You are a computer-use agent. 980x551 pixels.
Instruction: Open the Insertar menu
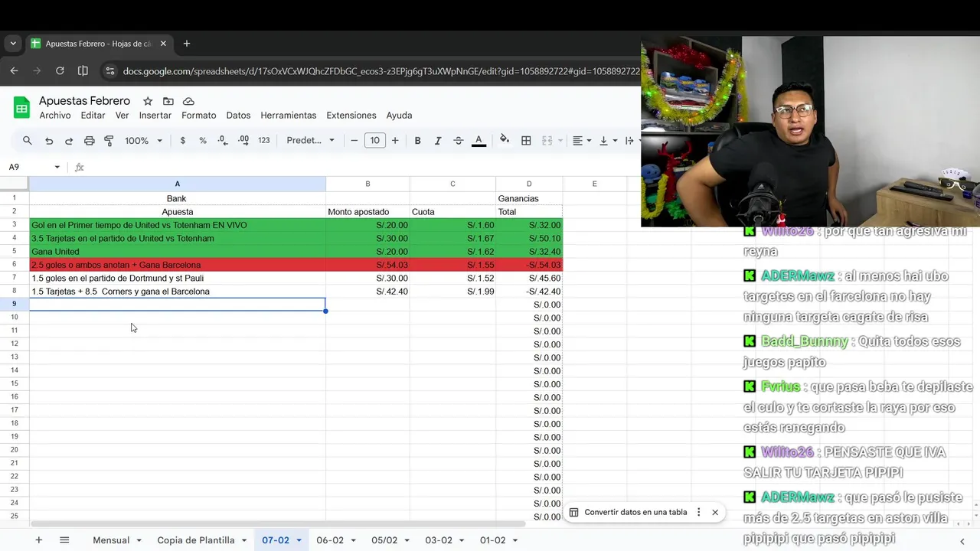pos(155,116)
